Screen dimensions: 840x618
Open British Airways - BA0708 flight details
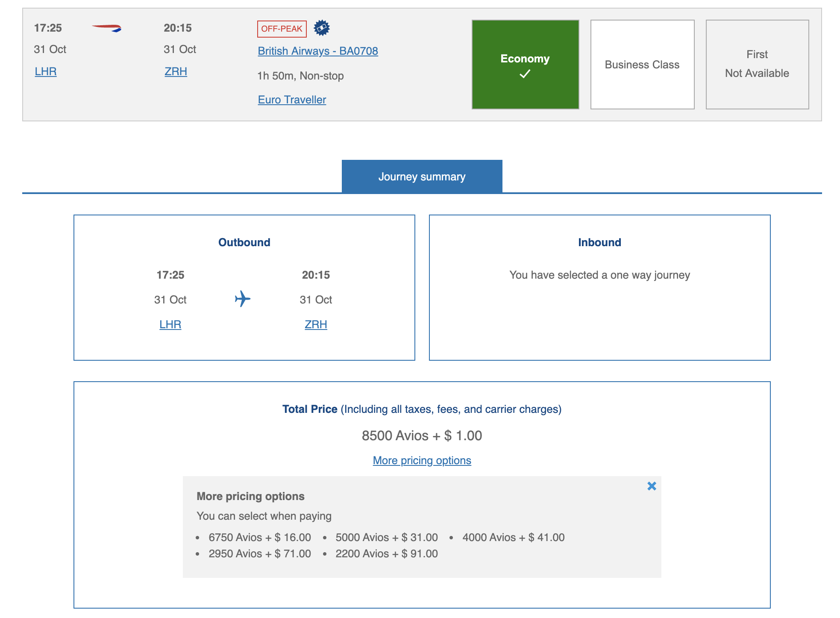click(x=317, y=51)
